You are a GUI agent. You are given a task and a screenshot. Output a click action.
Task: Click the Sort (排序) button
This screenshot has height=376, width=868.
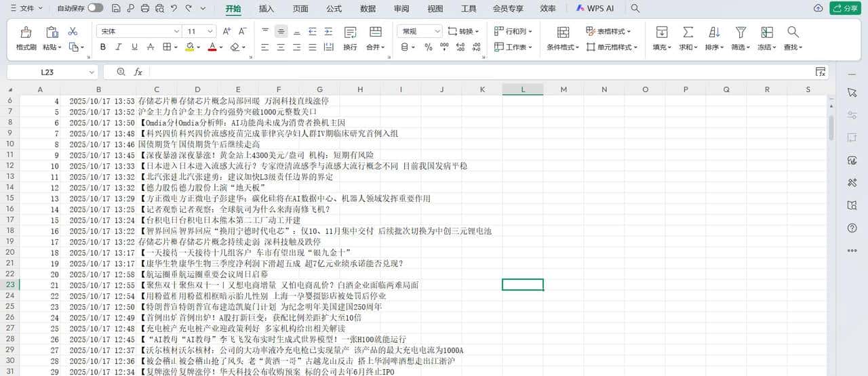[x=714, y=39]
